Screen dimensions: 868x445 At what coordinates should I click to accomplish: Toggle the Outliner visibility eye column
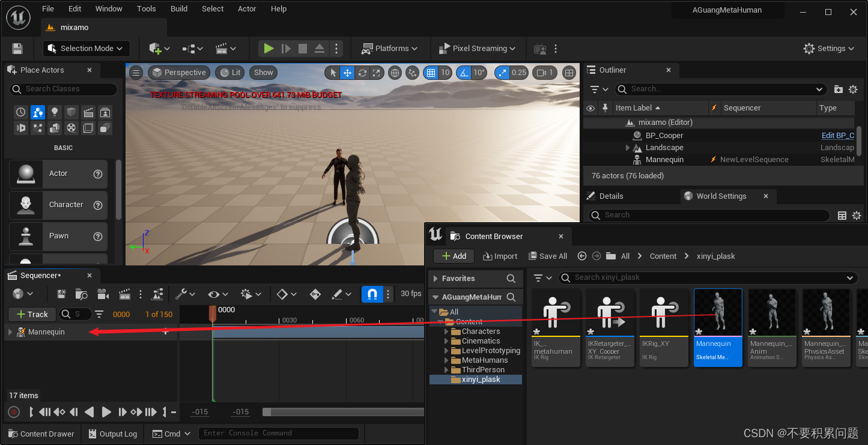pyautogui.click(x=590, y=108)
